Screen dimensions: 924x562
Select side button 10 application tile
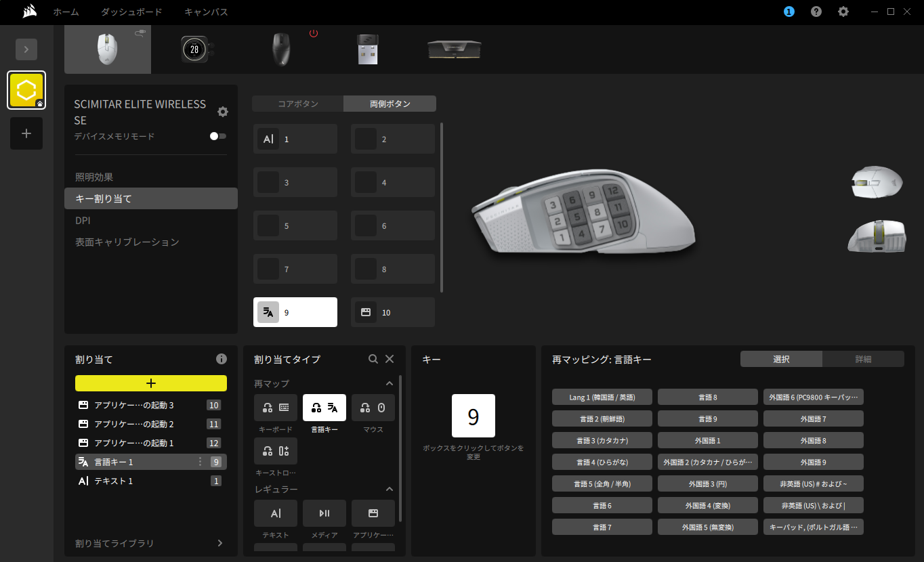click(393, 312)
